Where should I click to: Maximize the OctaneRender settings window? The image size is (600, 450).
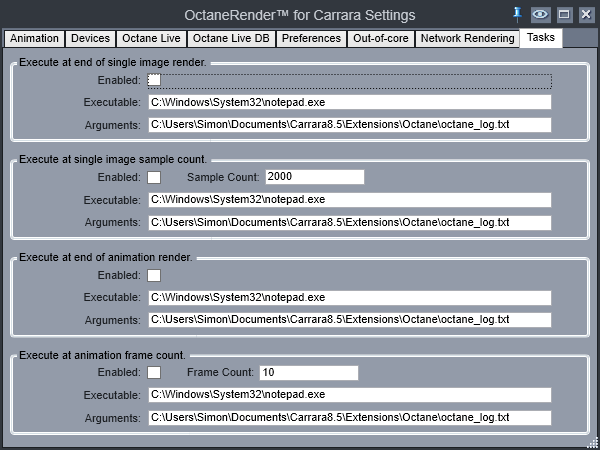[564, 15]
